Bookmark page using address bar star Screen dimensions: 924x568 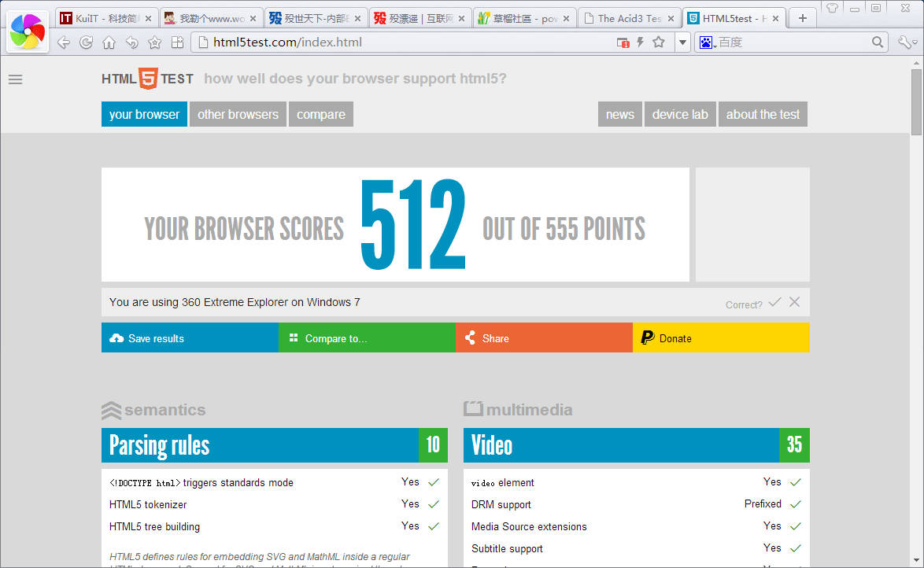pos(659,42)
